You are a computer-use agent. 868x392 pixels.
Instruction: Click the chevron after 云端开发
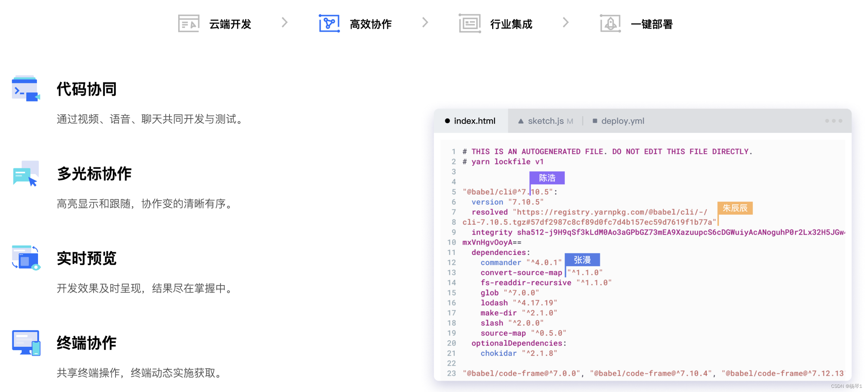[x=285, y=23]
